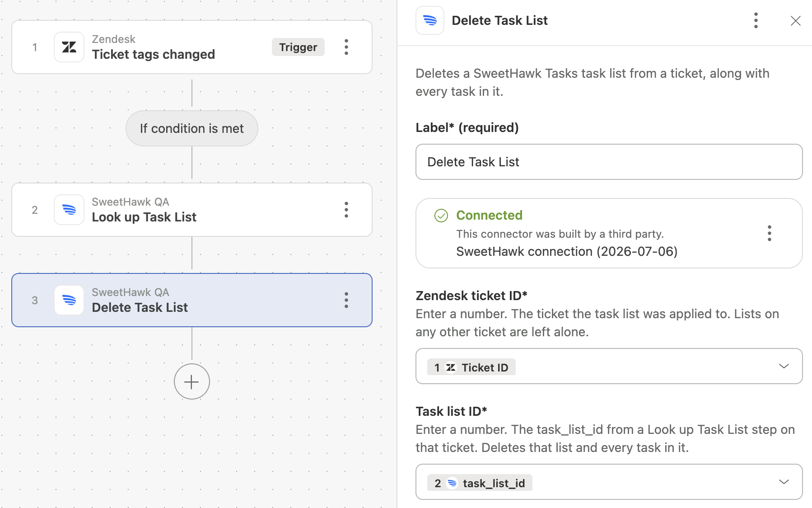Click the 'Label* (required)' heading
This screenshot has width=812, height=508.
click(467, 127)
